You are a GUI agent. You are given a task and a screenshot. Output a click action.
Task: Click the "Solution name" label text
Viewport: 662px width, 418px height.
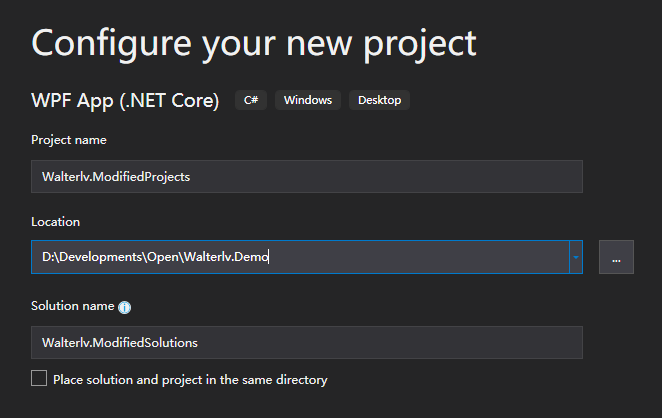pos(72,306)
